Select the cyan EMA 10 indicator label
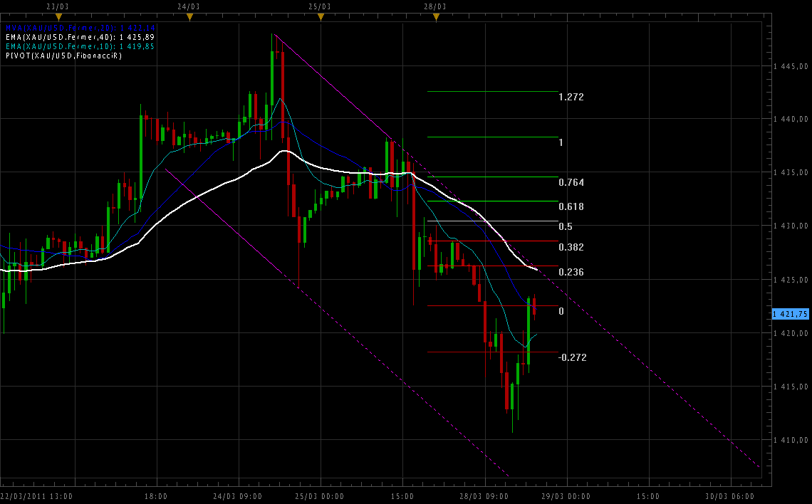 (80, 46)
